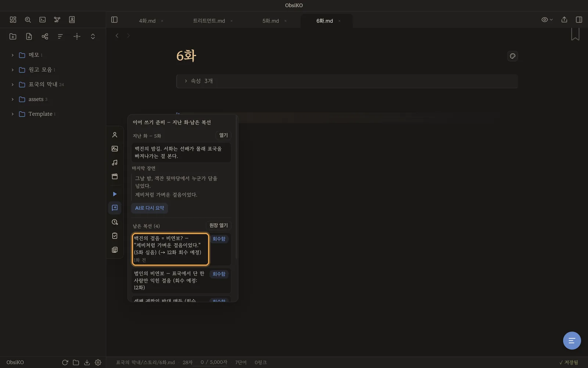Click the hierarchy tree structure icon
The width and height of the screenshot is (588, 368).
tap(45, 36)
